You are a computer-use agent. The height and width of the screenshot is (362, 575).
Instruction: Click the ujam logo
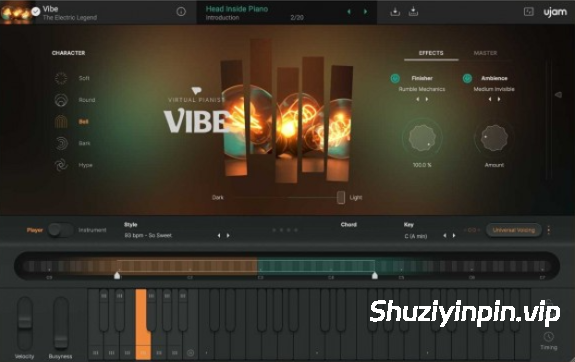coord(555,12)
